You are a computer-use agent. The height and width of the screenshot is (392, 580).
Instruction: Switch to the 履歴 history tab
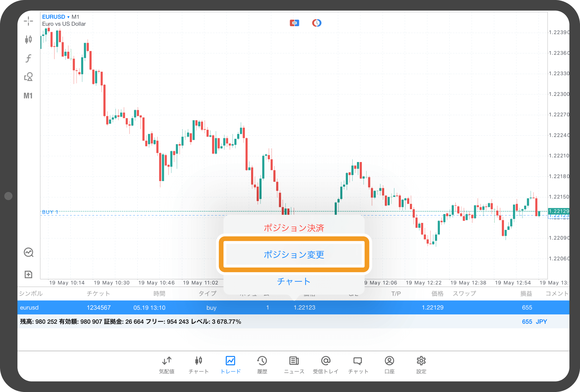point(262,365)
